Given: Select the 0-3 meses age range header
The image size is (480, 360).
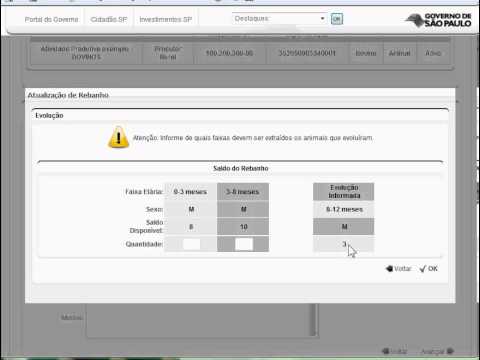Looking at the screenshot, I should pos(190,192).
